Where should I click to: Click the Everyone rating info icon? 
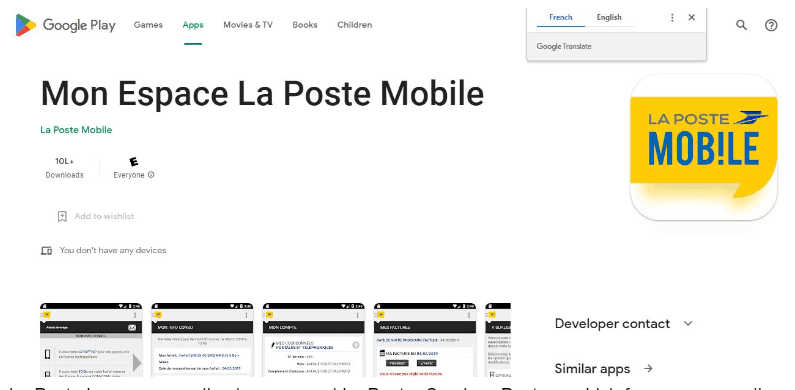click(151, 175)
